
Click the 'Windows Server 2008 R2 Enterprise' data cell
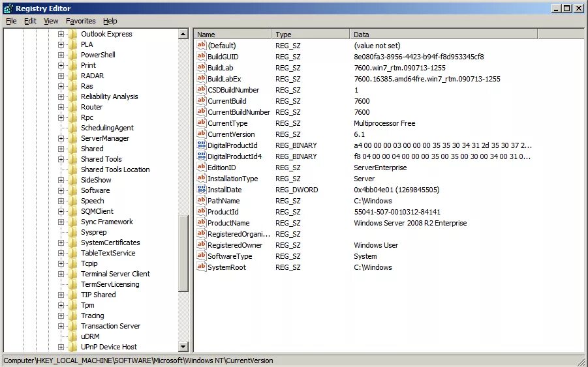(410, 223)
